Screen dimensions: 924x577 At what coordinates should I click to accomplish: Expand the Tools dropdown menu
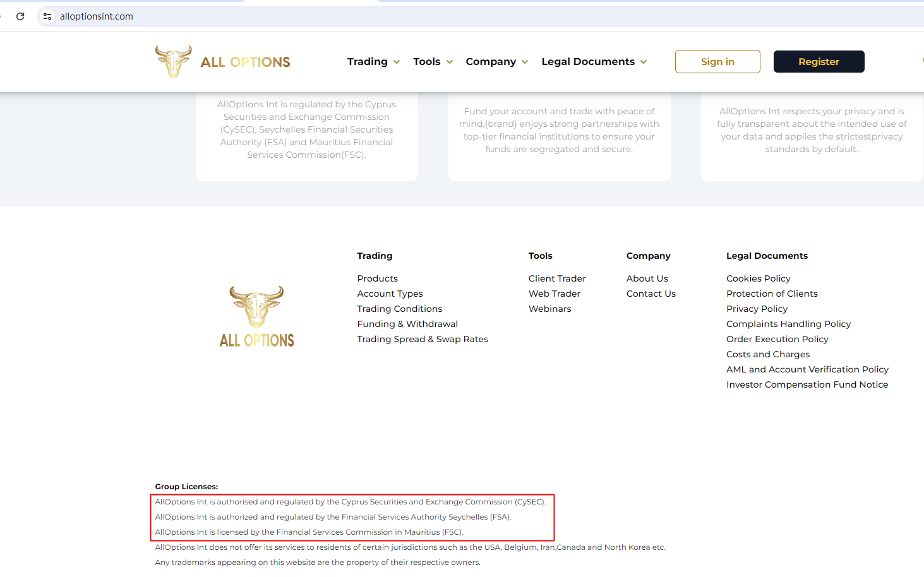(433, 61)
